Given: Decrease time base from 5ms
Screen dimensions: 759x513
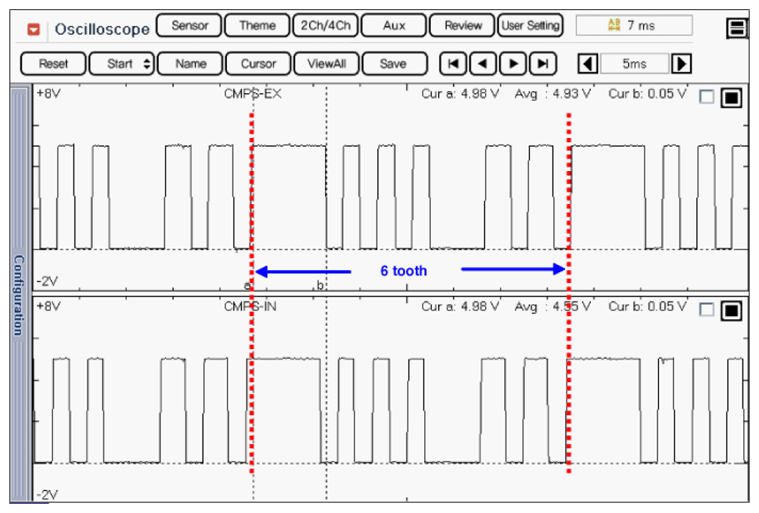Looking at the screenshot, I should [x=589, y=64].
